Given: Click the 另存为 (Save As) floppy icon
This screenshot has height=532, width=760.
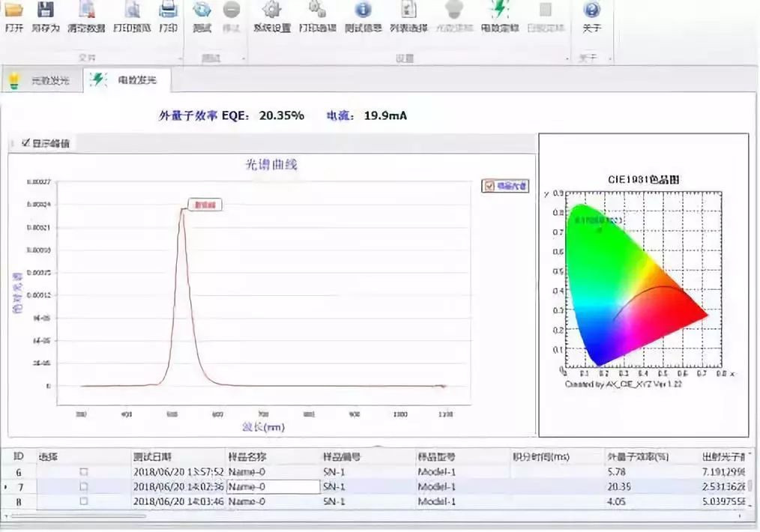Looking at the screenshot, I should click(46, 9).
